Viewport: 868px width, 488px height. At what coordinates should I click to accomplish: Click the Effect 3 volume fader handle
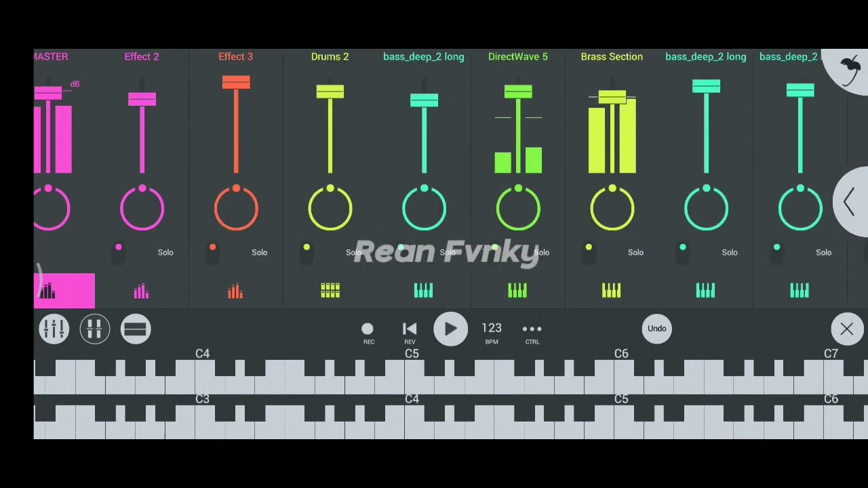coord(236,83)
